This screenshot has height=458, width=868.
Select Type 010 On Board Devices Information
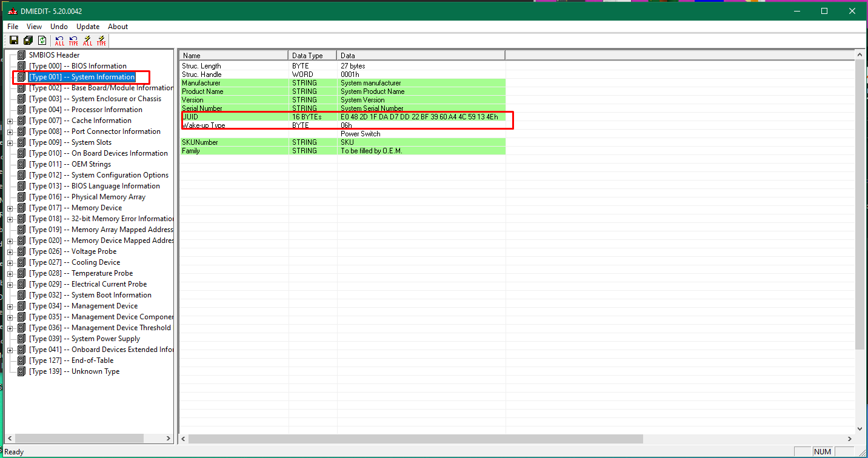[98, 153]
